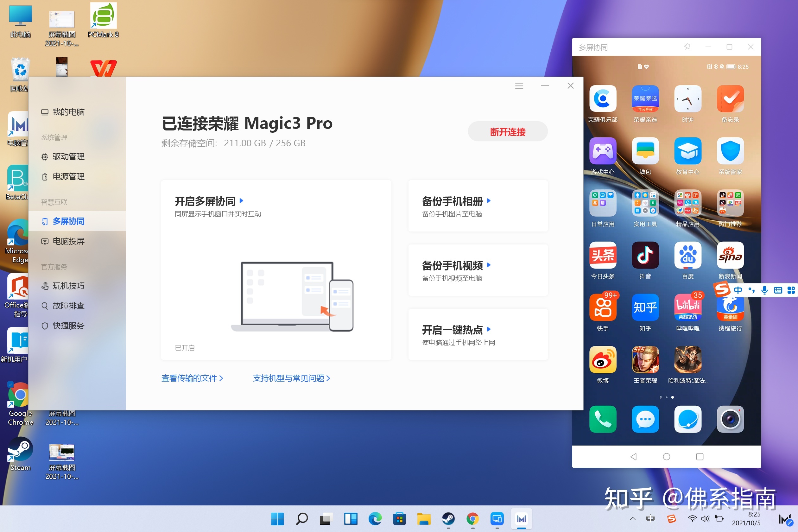Open the 钱包 wallet app
This screenshot has height=532, width=798.
(x=645, y=151)
